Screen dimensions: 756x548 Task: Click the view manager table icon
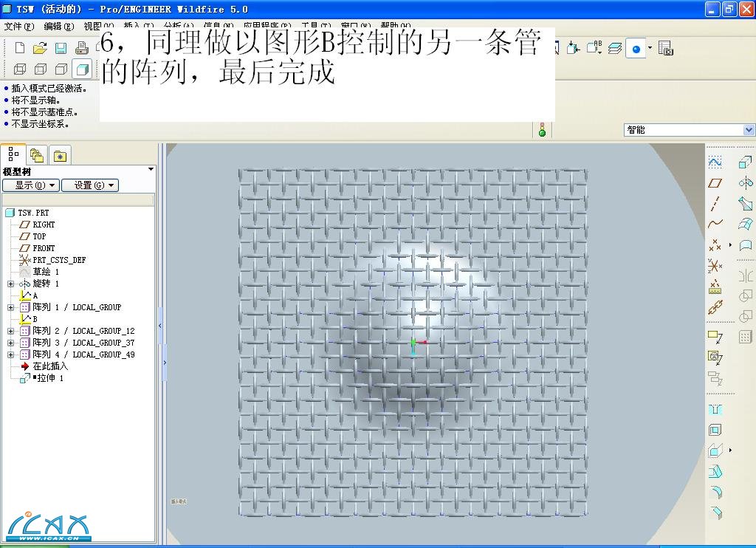point(665,48)
